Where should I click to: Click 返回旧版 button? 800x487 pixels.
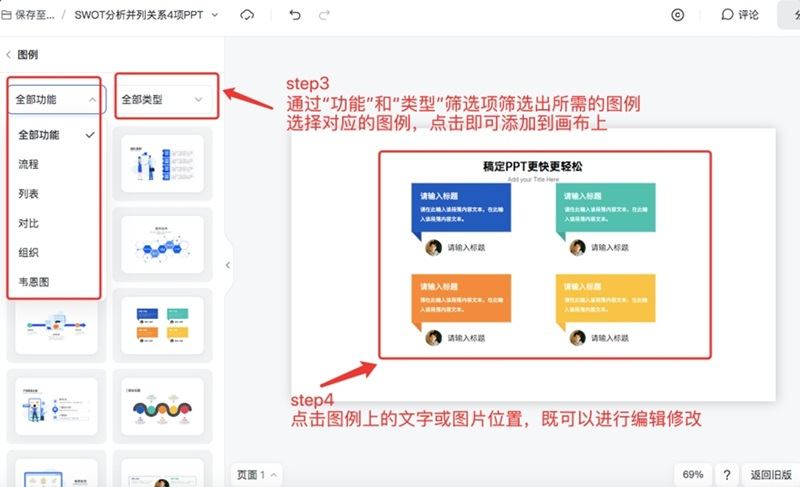coord(770,475)
